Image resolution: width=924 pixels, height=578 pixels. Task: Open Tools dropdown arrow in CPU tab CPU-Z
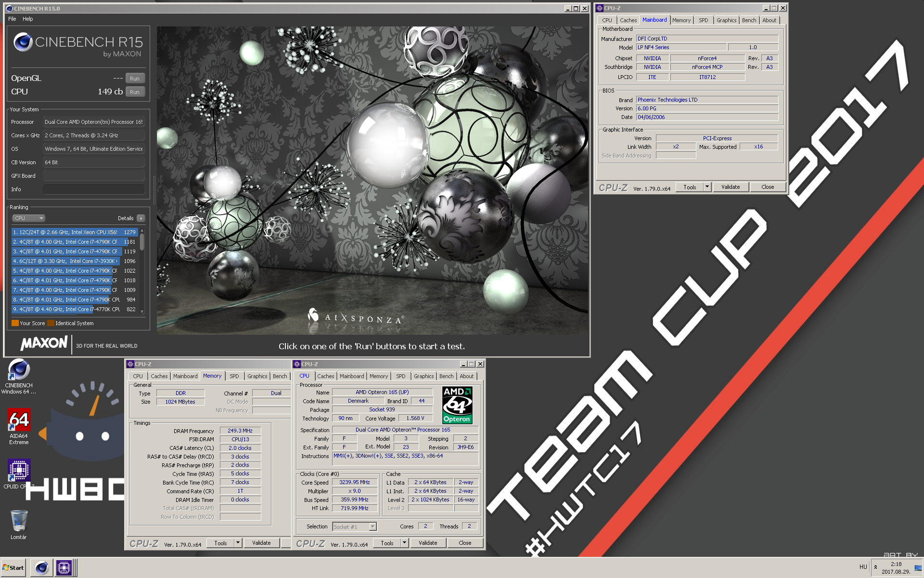point(404,543)
